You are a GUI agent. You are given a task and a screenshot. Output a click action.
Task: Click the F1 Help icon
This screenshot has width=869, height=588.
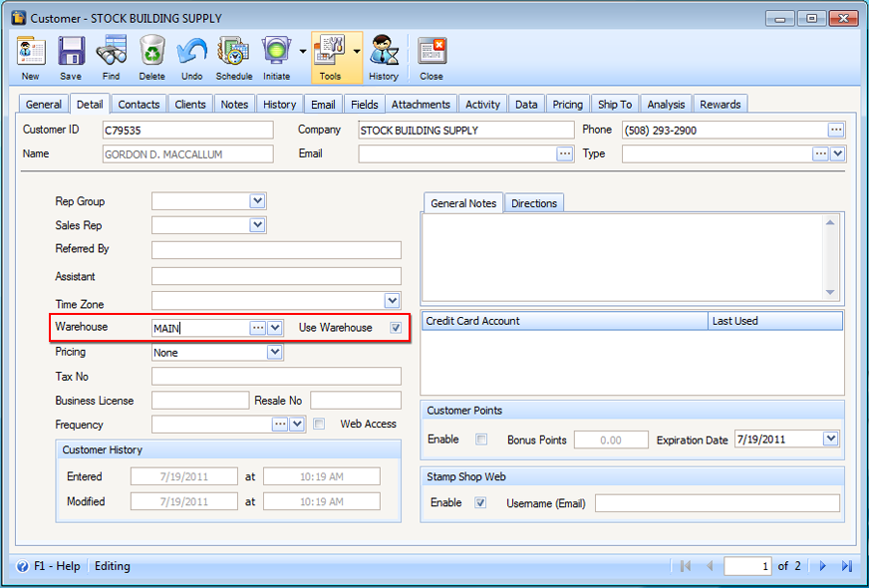pyautogui.click(x=23, y=566)
